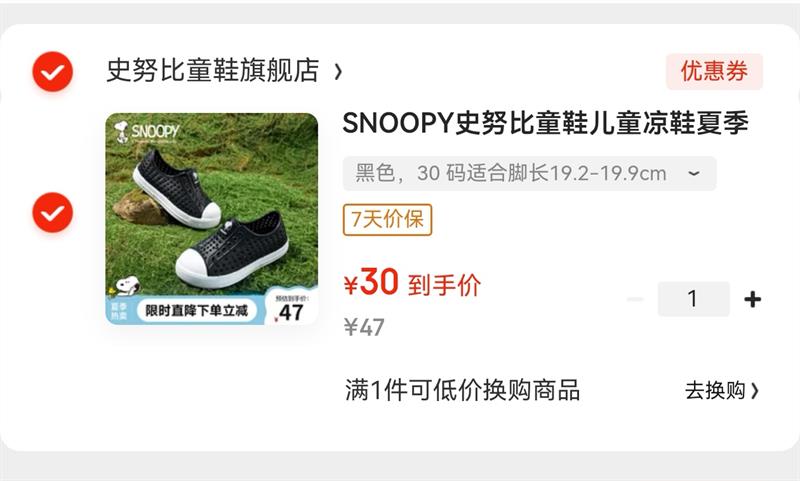800x481 pixels.
Task: Open the 满1件可低价换购商品 promotion text
Action: click(x=462, y=391)
